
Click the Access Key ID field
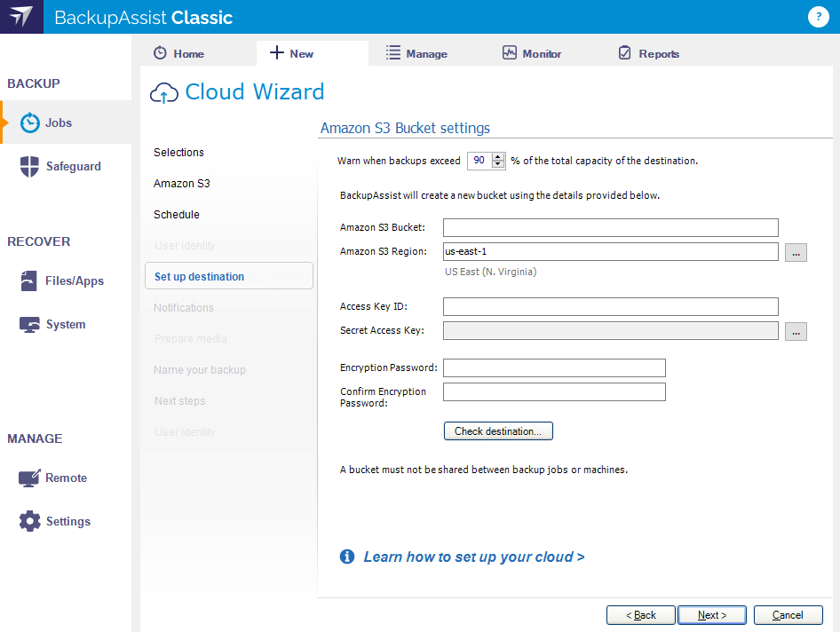pos(610,306)
